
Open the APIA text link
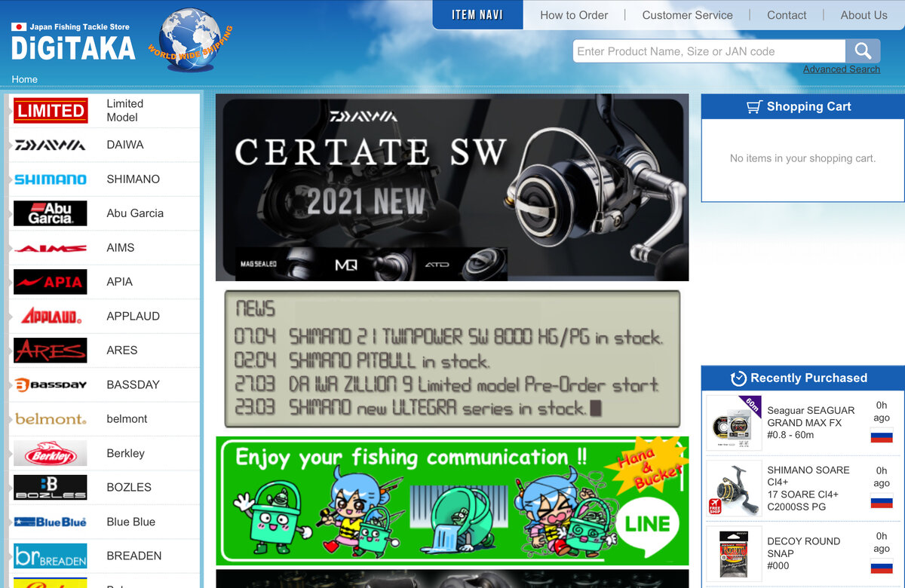click(119, 282)
